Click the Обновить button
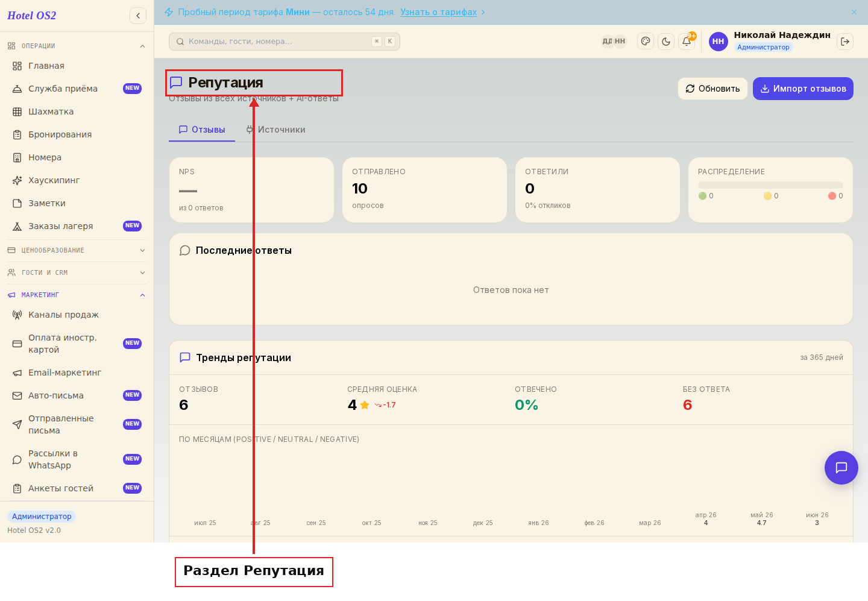Viewport: 868px width, 601px height. click(x=712, y=89)
